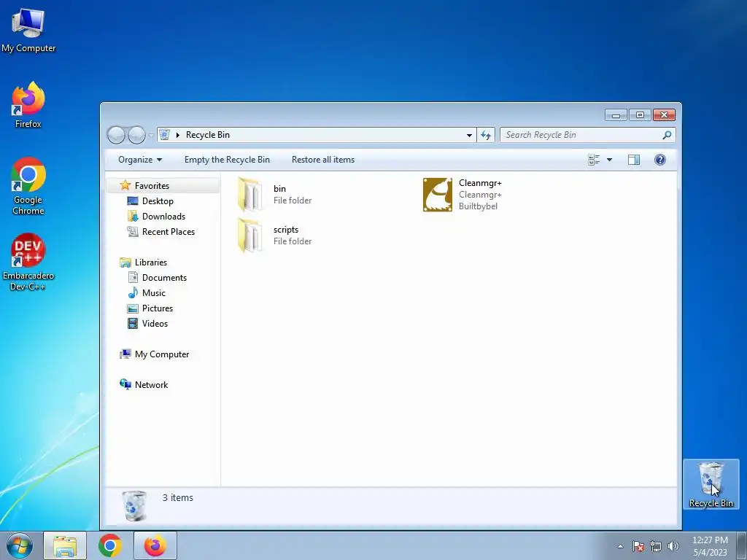Click the bin folder name
The image size is (747, 560).
tap(279, 189)
